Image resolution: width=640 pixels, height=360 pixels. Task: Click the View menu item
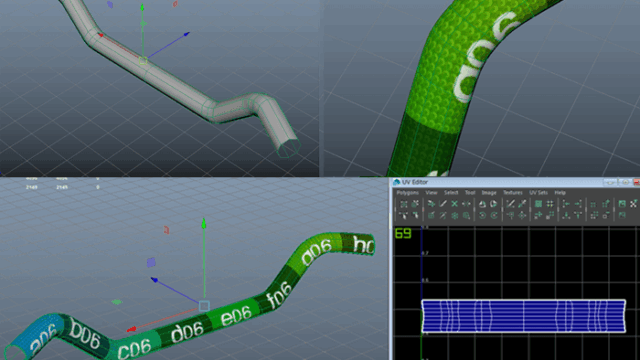pyautogui.click(x=431, y=193)
